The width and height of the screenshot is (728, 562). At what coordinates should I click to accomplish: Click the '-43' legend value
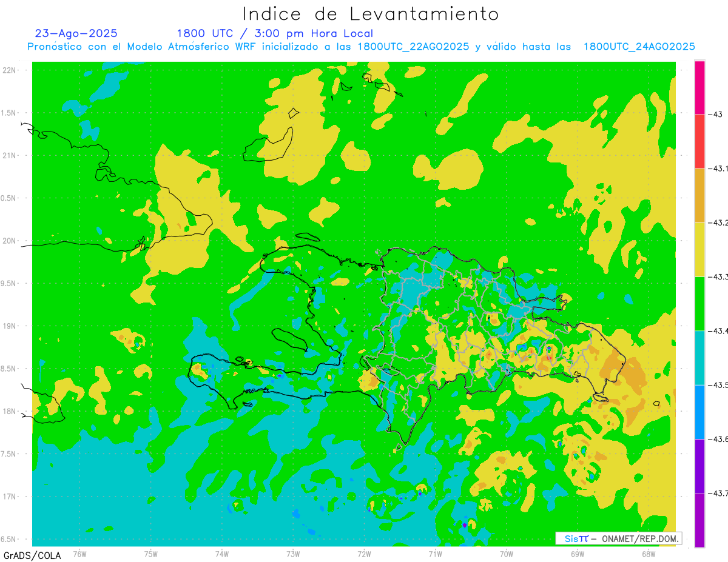715,115
